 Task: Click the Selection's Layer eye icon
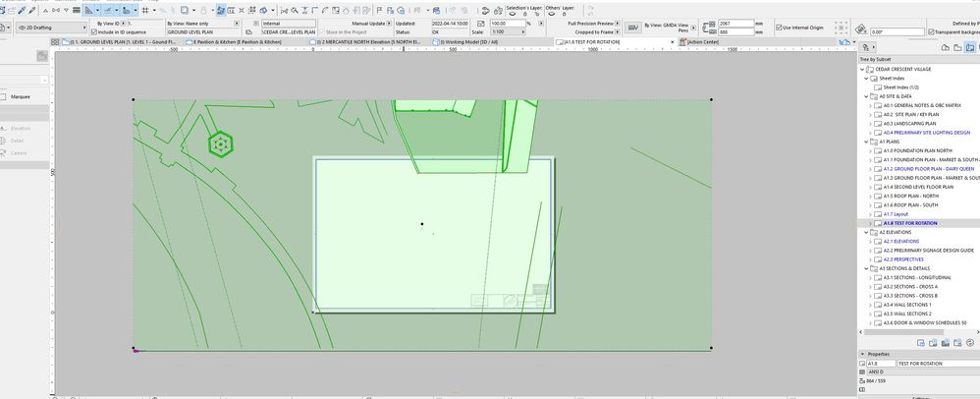coord(512,14)
